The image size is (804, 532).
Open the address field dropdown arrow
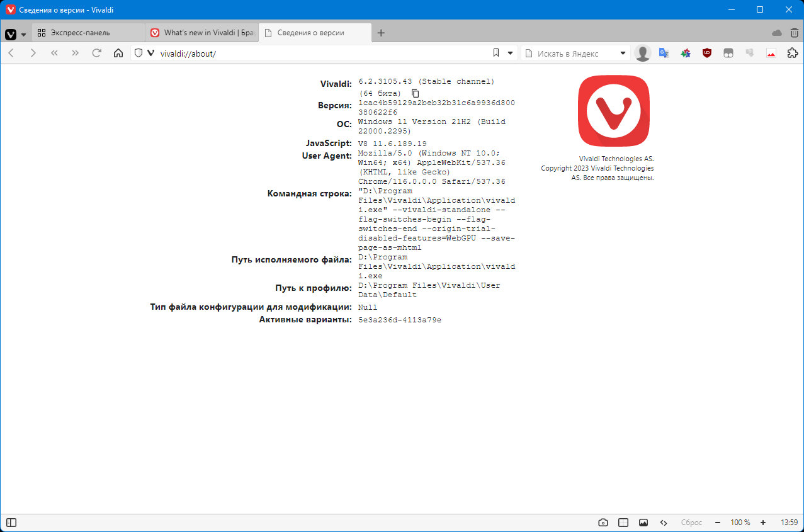511,53
